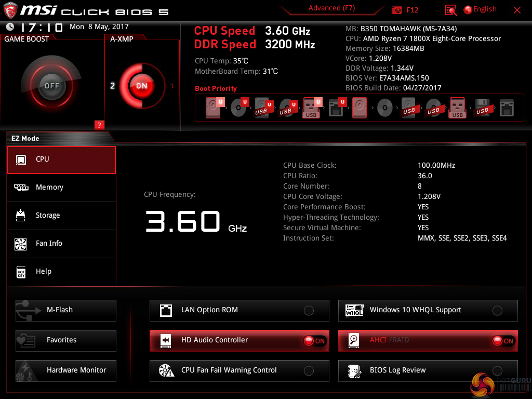Screen dimensions: 532x399
Task: Click the clock icon beside the time
Action: coord(10,26)
